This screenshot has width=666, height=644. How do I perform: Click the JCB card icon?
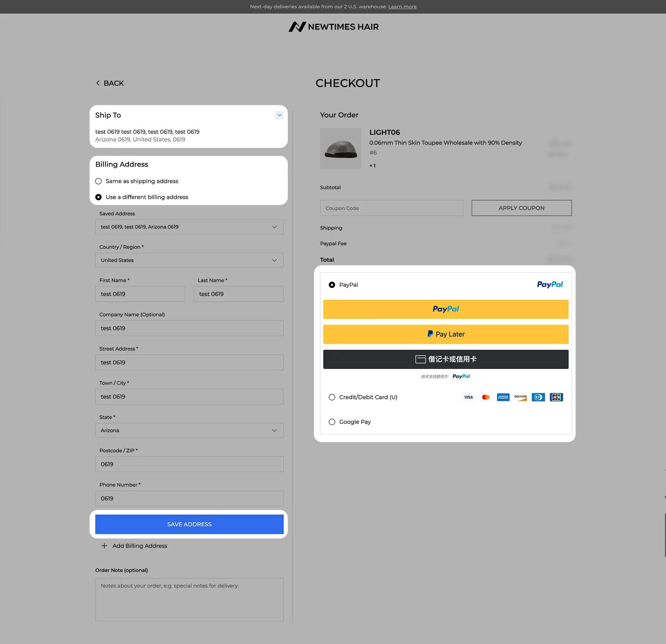click(x=556, y=397)
